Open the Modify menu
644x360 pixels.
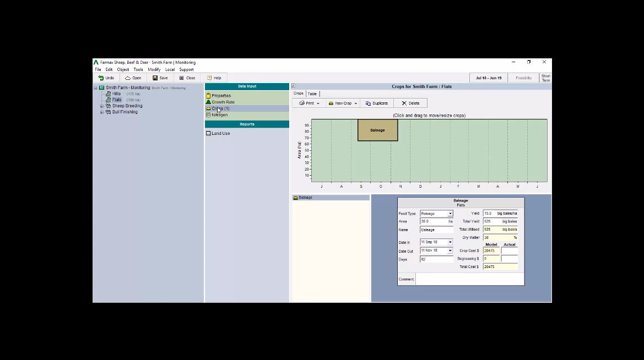point(154,70)
